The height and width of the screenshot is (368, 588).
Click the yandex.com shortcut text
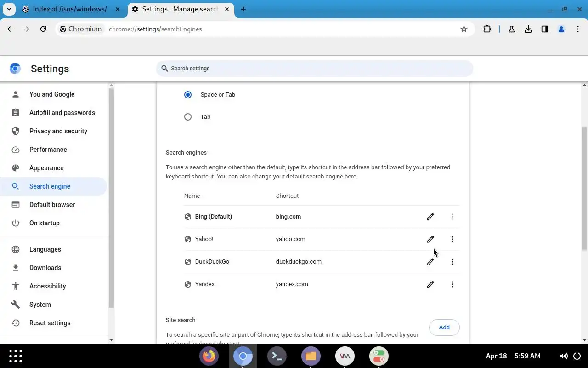click(x=292, y=284)
